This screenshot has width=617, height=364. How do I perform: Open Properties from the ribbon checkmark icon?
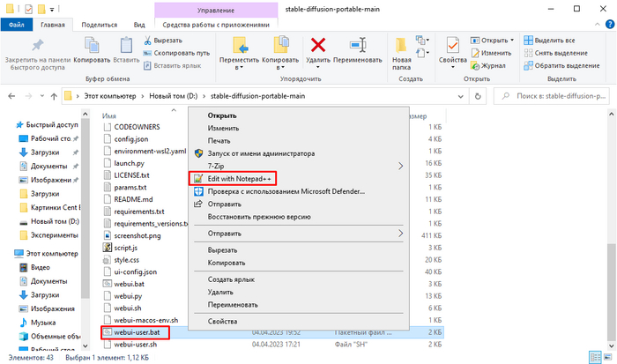pyautogui.click(x=453, y=46)
